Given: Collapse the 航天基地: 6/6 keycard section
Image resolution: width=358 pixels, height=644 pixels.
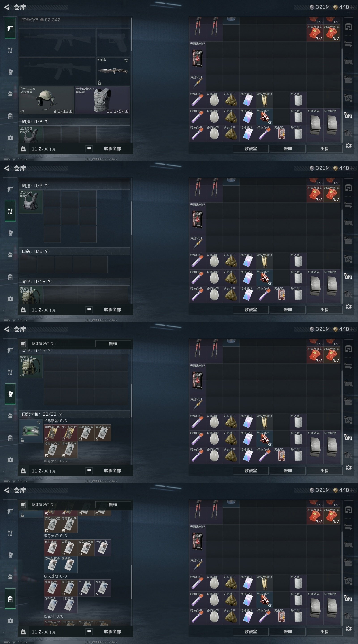Looking at the screenshot, I should coord(55,576).
